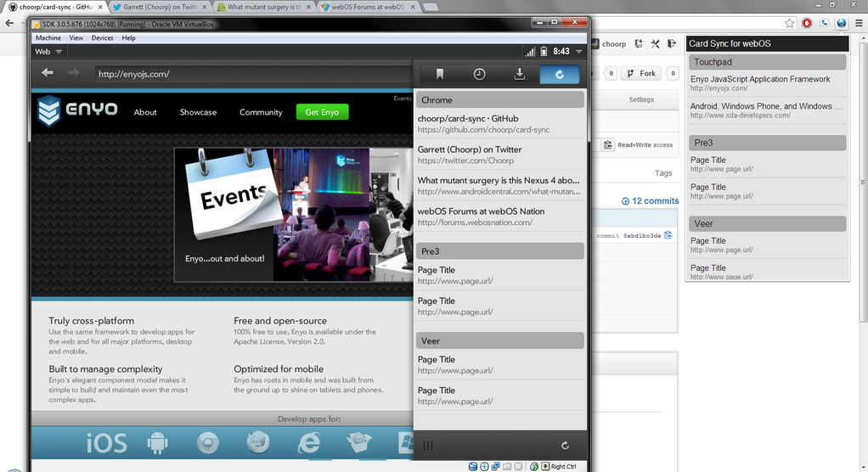Switch to the Garrett (Choorp) Twitter tab

pyautogui.click(x=158, y=7)
